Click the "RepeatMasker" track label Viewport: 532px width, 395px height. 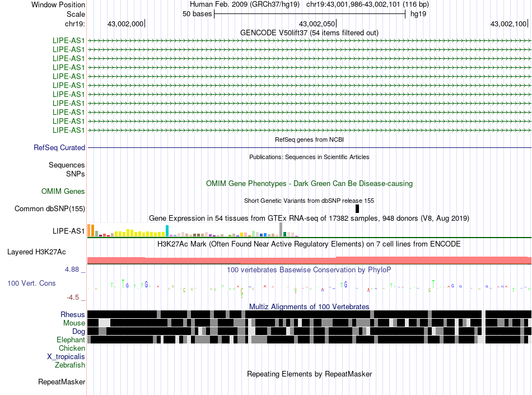tap(62, 382)
